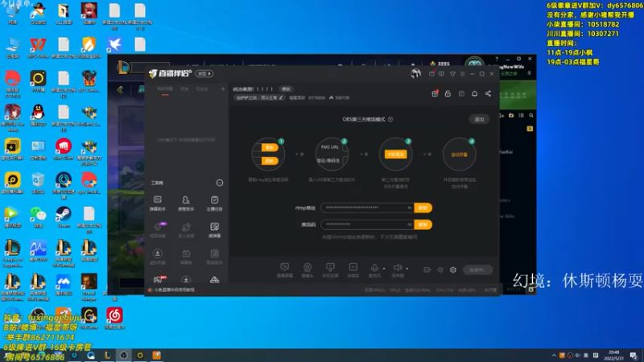Viewport: 644px width, 362px height.
Task: Click the stream key input field
Action: [x=367, y=224]
